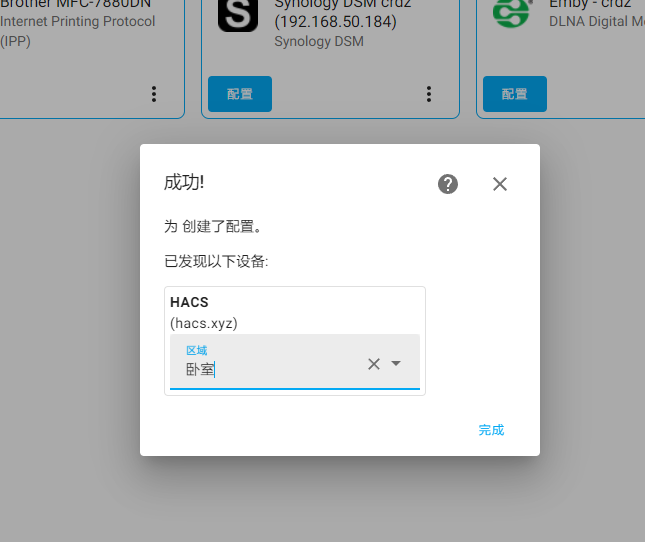The image size is (645, 542).
Task: Click the (hacs.xyz) device label
Action: pyautogui.click(x=204, y=323)
